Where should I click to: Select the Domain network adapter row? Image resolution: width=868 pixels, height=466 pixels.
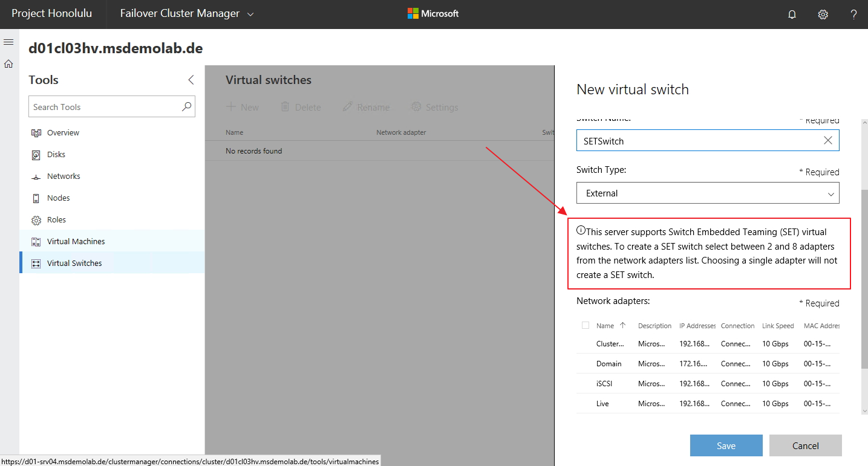609,364
